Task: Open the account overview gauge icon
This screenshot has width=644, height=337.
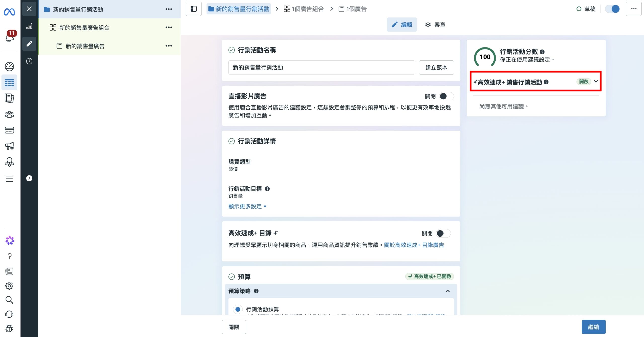Action: [x=9, y=66]
